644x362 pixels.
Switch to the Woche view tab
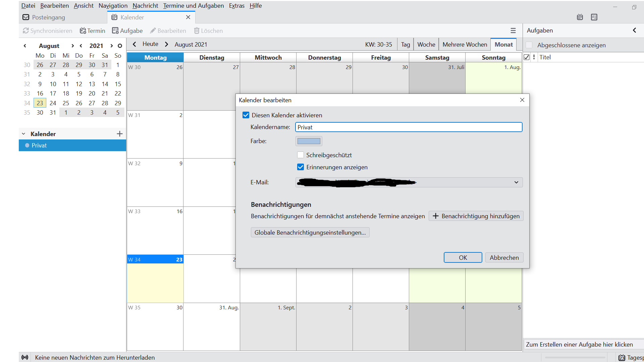(x=426, y=45)
